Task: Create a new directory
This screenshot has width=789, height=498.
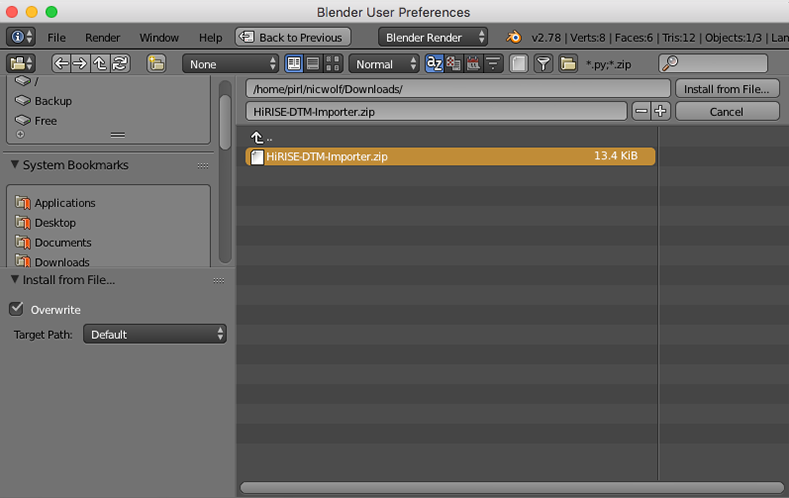Action: (156, 63)
